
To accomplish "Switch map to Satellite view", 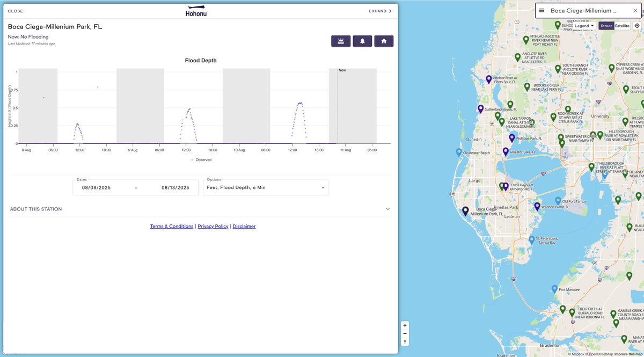I will tap(622, 26).
